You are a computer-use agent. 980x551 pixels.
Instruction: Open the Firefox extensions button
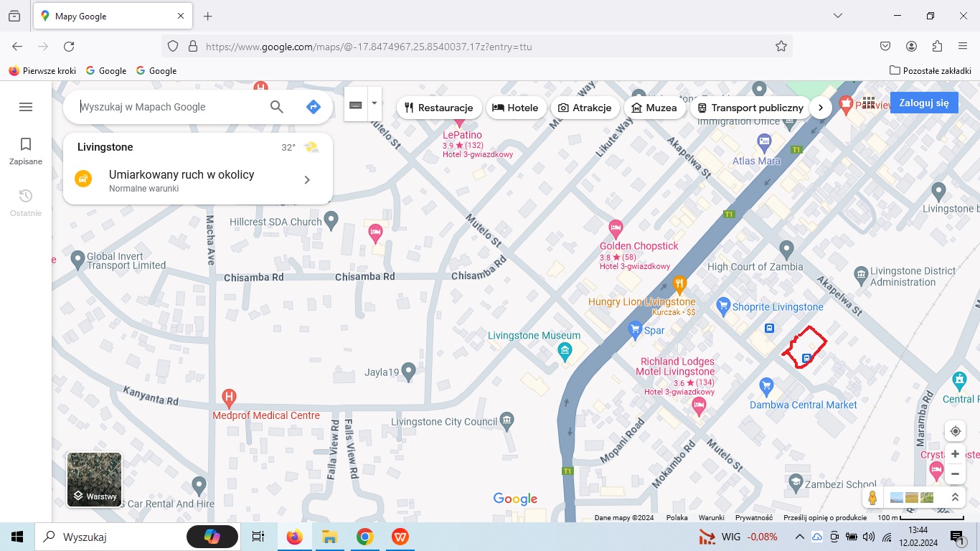[x=937, y=47]
